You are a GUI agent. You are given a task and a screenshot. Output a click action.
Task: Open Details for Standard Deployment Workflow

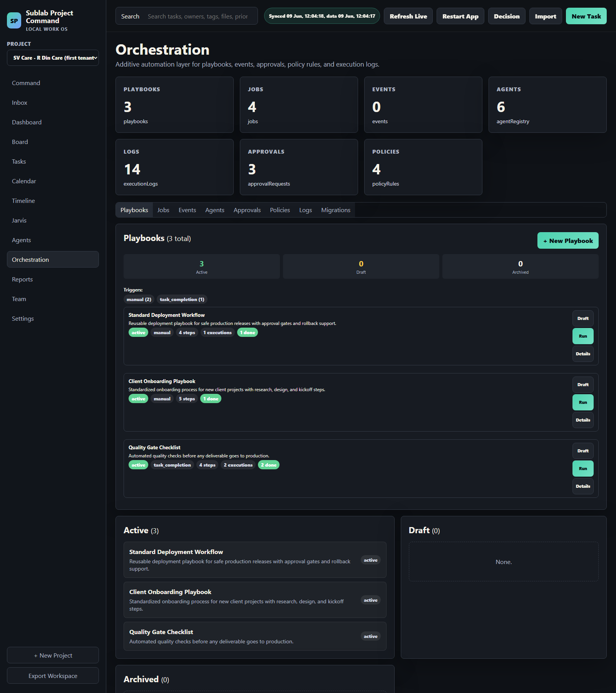pos(583,354)
